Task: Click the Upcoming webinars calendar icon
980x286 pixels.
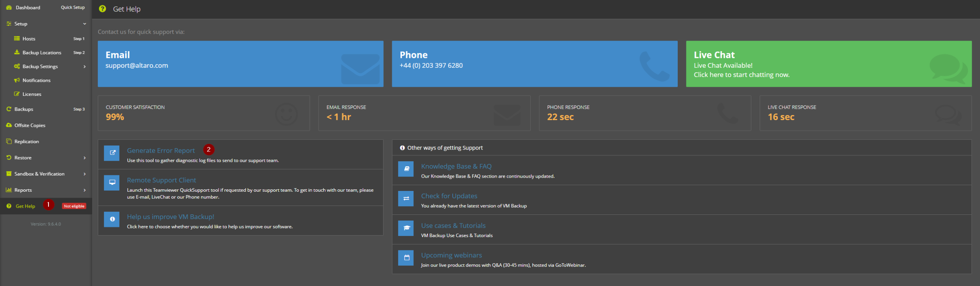Action: (x=406, y=258)
